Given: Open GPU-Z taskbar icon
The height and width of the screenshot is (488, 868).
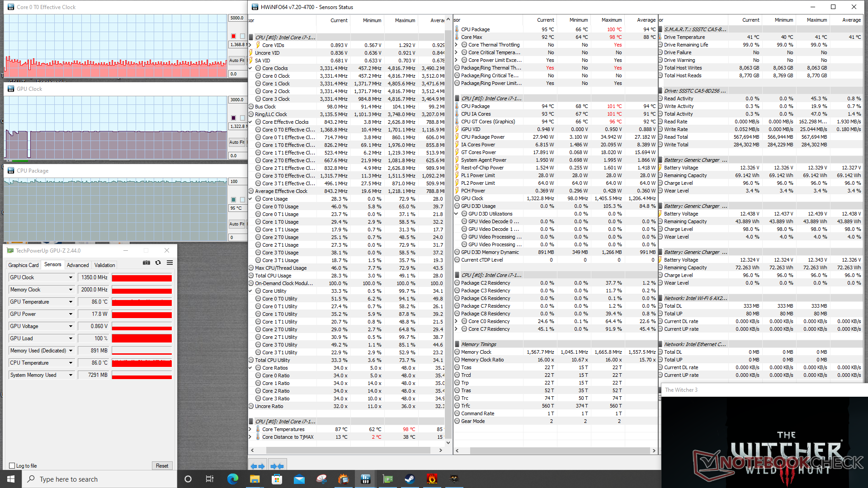Looking at the screenshot, I should point(387,479).
